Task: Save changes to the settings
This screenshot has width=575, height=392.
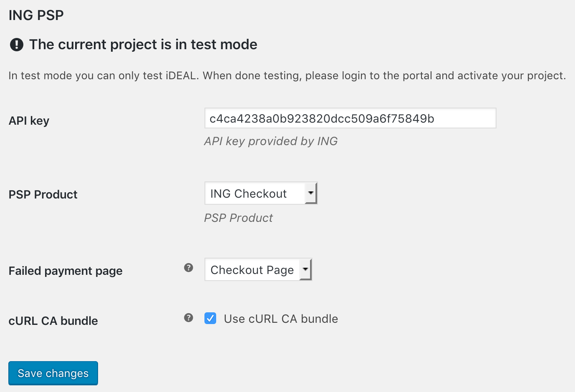Action: pyautogui.click(x=53, y=373)
